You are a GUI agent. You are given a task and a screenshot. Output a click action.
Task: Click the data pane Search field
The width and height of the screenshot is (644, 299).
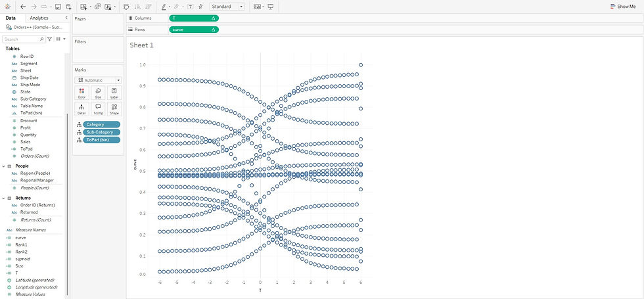tap(24, 39)
